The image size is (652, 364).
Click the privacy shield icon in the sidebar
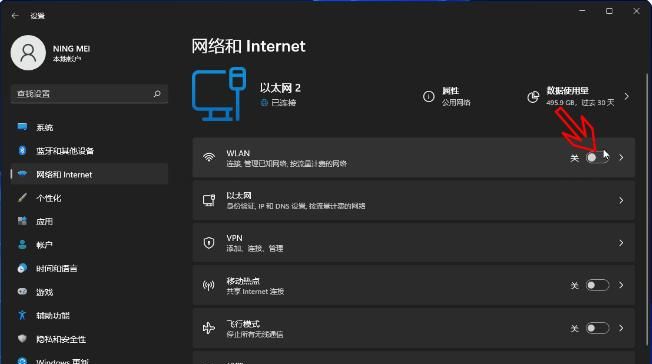pos(22,338)
